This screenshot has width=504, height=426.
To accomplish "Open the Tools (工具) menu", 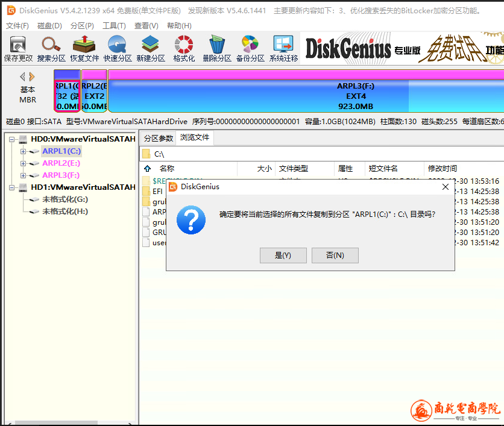I will (114, 26).
